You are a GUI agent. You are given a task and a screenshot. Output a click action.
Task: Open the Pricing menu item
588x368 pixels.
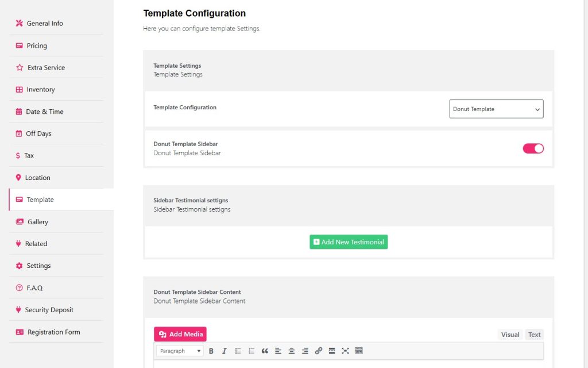(x=37, y=45)
